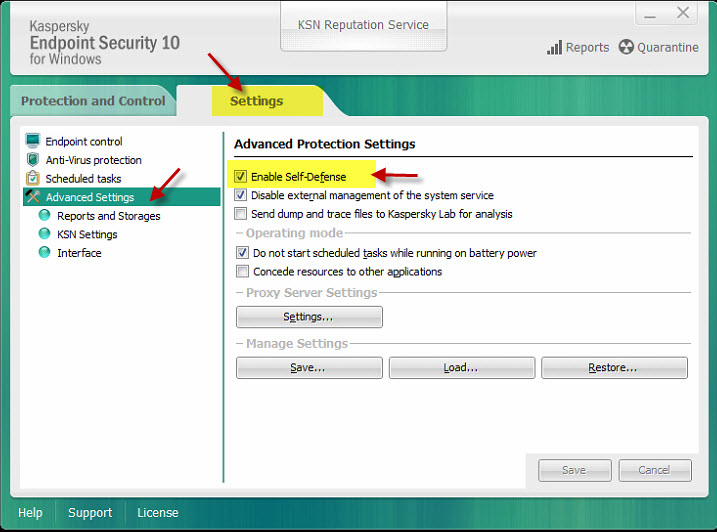Click the Endpoint control monitor icon
The image size is (717, 532).
(32, 141)
